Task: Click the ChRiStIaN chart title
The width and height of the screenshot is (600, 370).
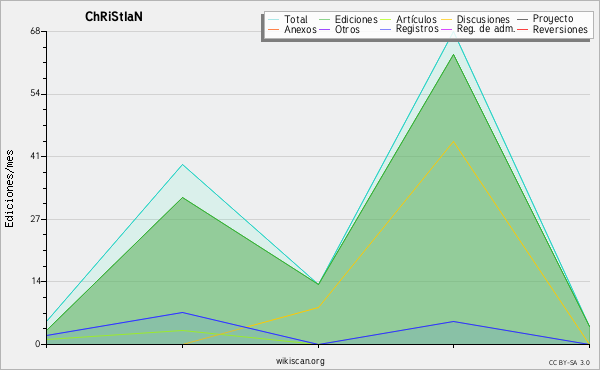Action: click(114, 17)
